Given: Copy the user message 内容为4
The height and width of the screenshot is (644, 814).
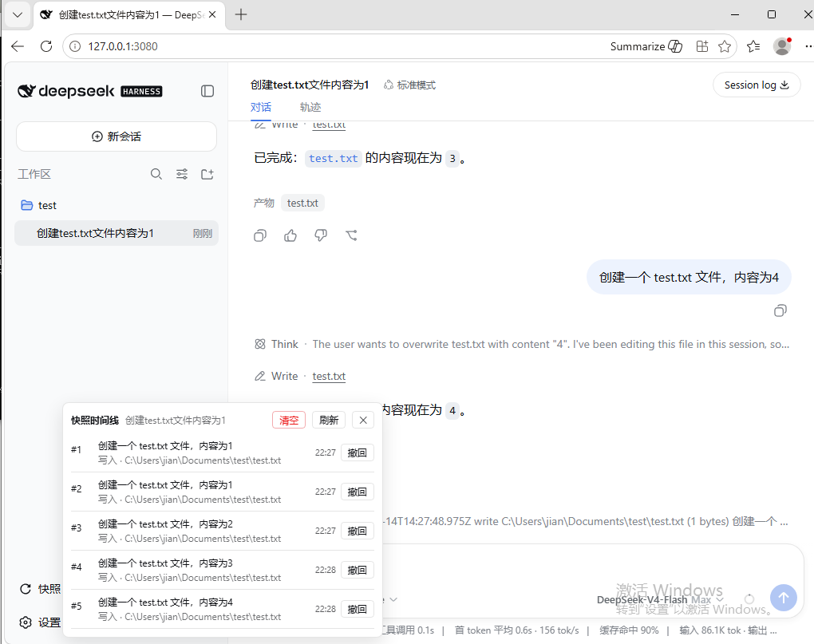Looking at the screenshot, I should [780, 311].
